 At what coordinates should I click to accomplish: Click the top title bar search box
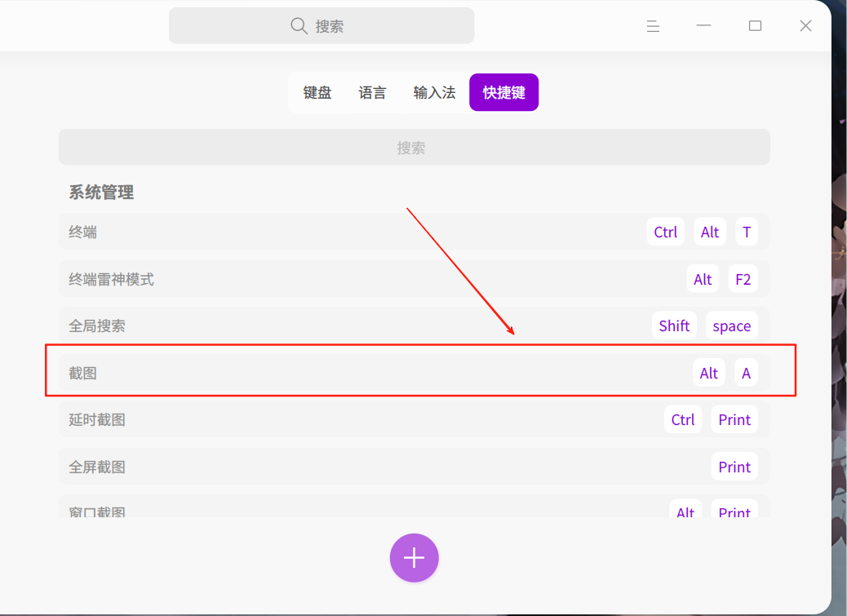[x=322, y=25]
